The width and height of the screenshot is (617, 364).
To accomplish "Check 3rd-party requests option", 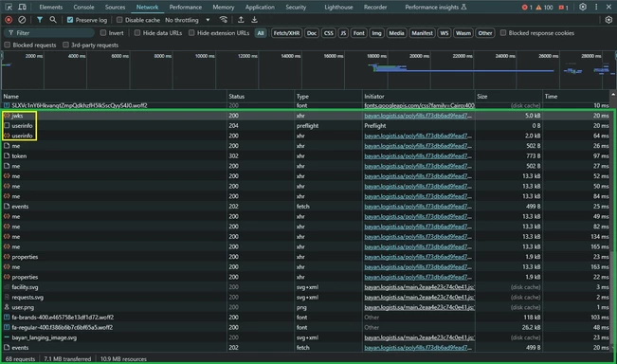I will [65, 45].
